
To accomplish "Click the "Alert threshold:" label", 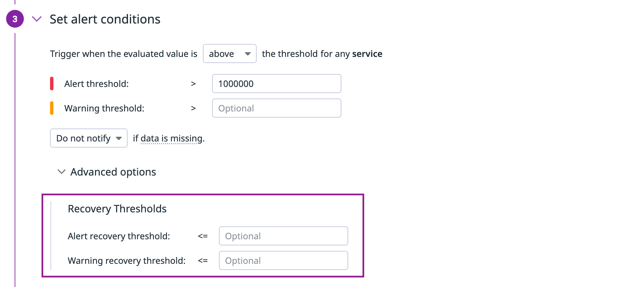I will coord(96,84).
